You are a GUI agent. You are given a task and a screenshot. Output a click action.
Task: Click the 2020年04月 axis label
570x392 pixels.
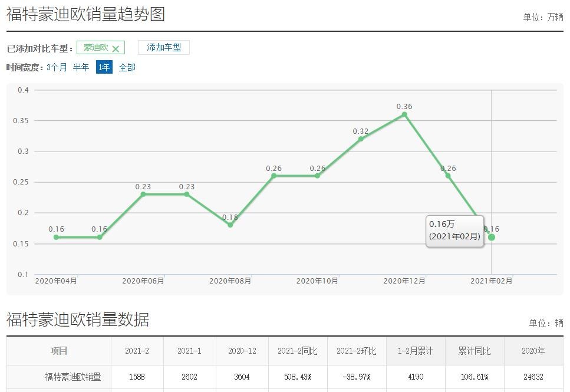[56, 281]
